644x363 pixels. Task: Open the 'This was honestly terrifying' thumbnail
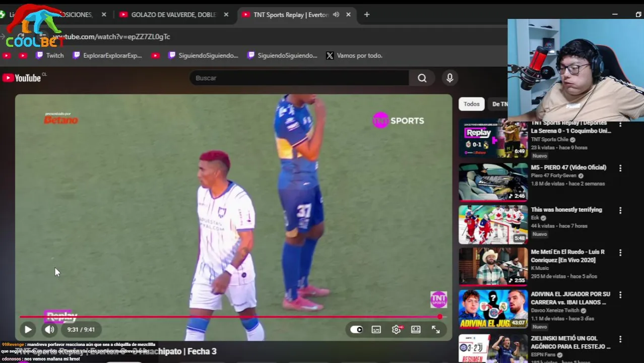click(493, 224)
